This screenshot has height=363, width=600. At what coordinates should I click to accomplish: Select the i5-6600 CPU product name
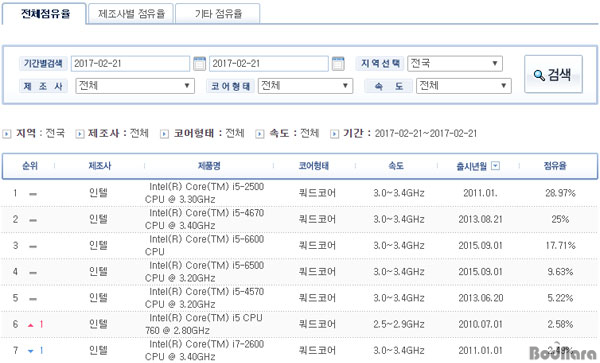(x=205, y=245)
